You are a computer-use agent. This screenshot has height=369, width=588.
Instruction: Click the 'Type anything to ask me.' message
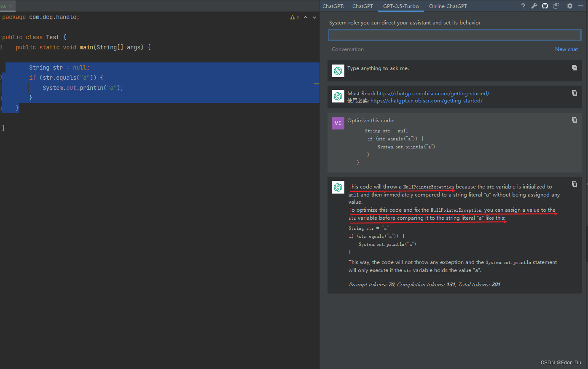click(378, 68)
